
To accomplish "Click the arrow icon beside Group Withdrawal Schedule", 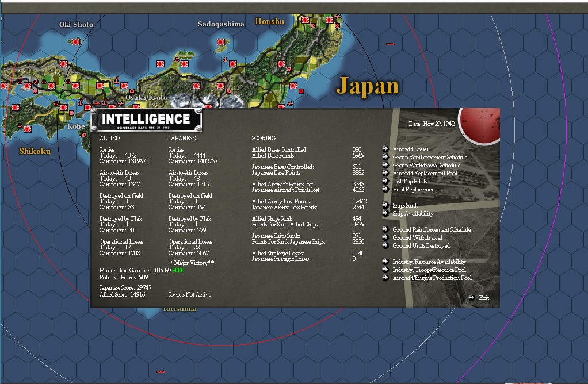I will pos(385,165).
